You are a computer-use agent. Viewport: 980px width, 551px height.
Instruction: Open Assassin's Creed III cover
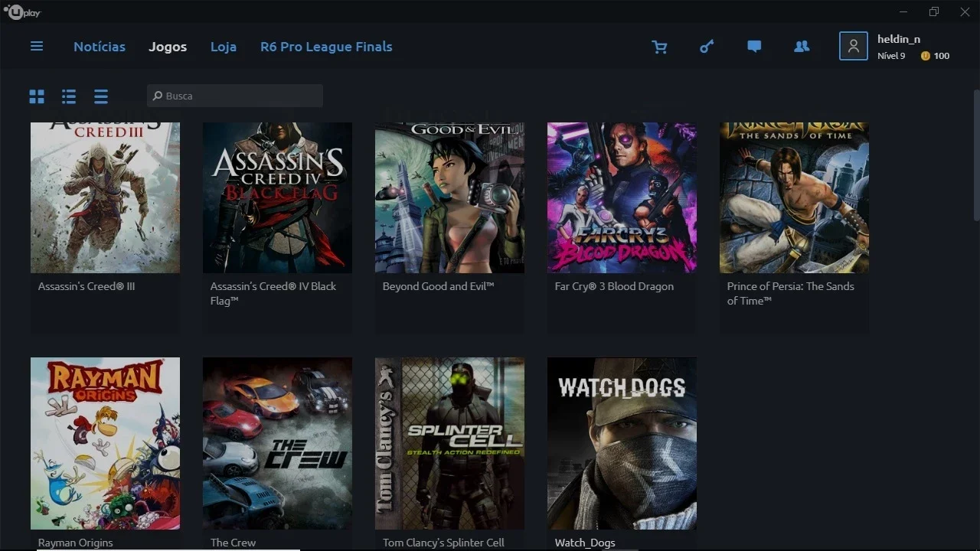pyautogui.click(x=105, y=197)
